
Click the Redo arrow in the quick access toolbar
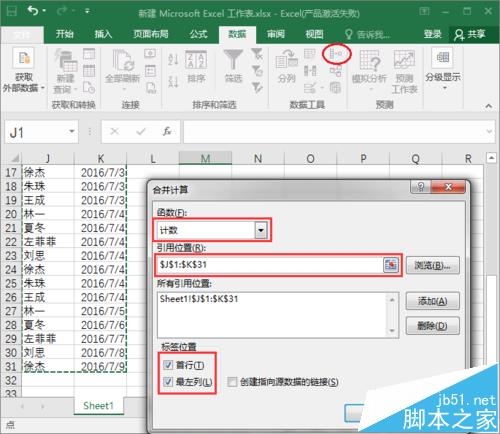(x=62, y=11)
